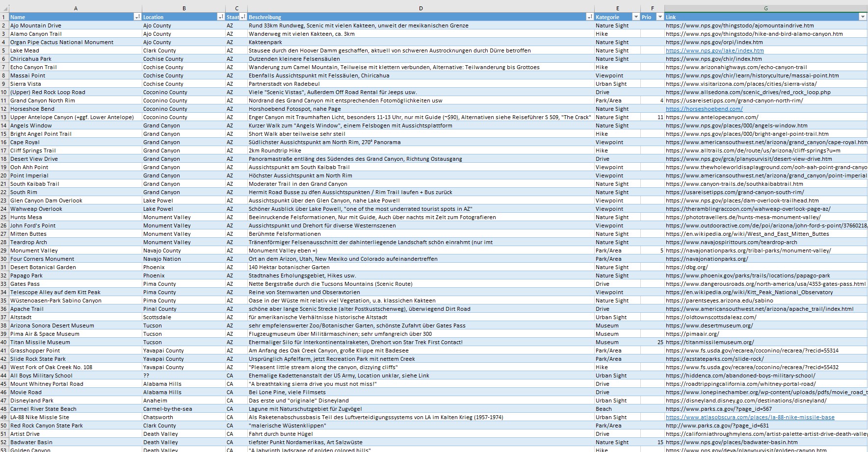Open the Link column filter dropdown
The height and width of the screenshot is (452, 868).
(863, 17)
